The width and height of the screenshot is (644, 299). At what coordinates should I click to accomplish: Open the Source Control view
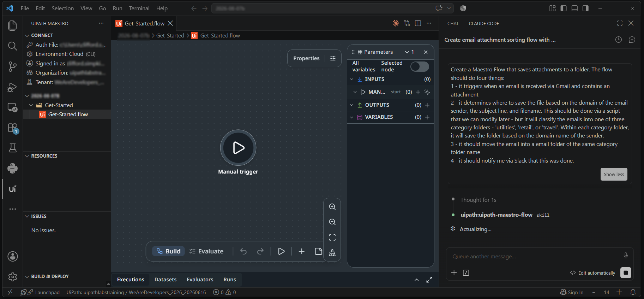click(x=12, y=66)
